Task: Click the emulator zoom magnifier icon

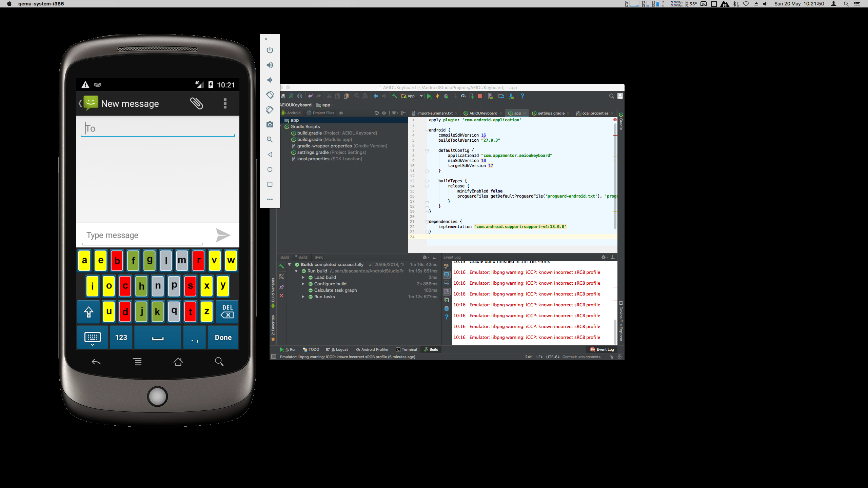Action: tap(270, 140)
